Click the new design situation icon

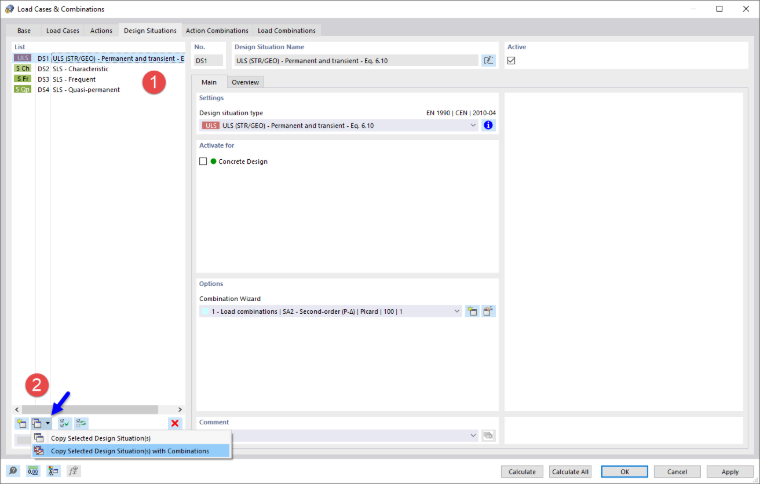coord(21,423)
